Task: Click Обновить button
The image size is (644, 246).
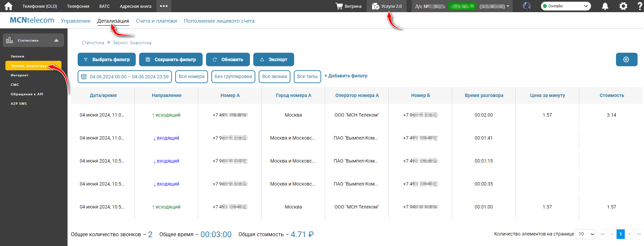Action: [228, 59]
